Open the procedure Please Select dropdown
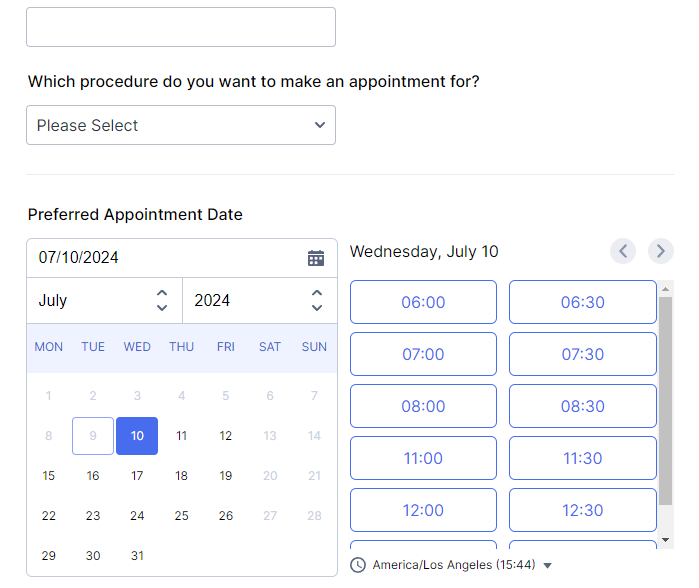Screen dimensions: 699x588 click(181, 125)
